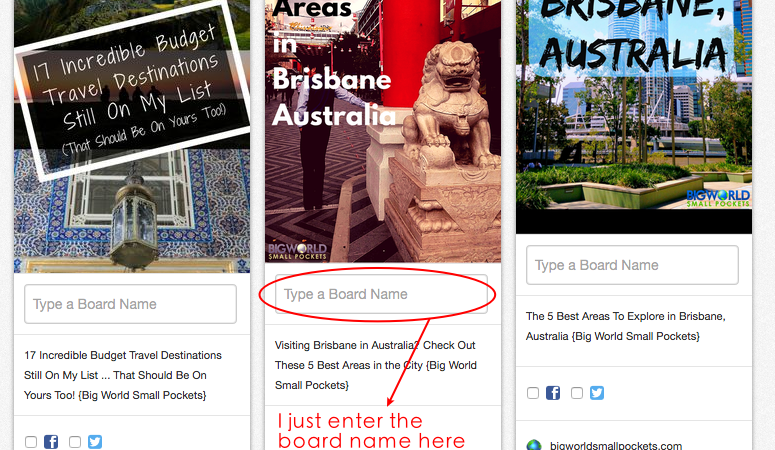Focus the board name field circled in red
The height and width of the screenshot is (450, 775).
pyautogui.click(x=381, y=294)
